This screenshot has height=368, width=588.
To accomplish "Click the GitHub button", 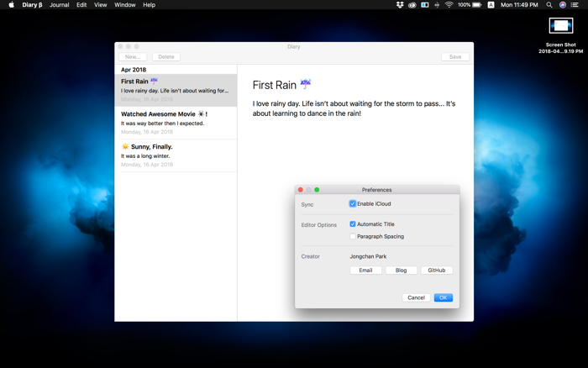I will 437,270.
